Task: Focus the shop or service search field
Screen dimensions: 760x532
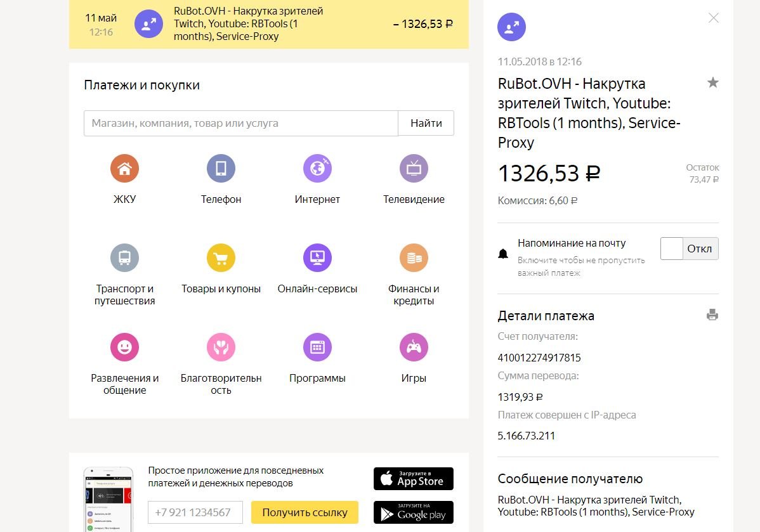Action: 240,123
